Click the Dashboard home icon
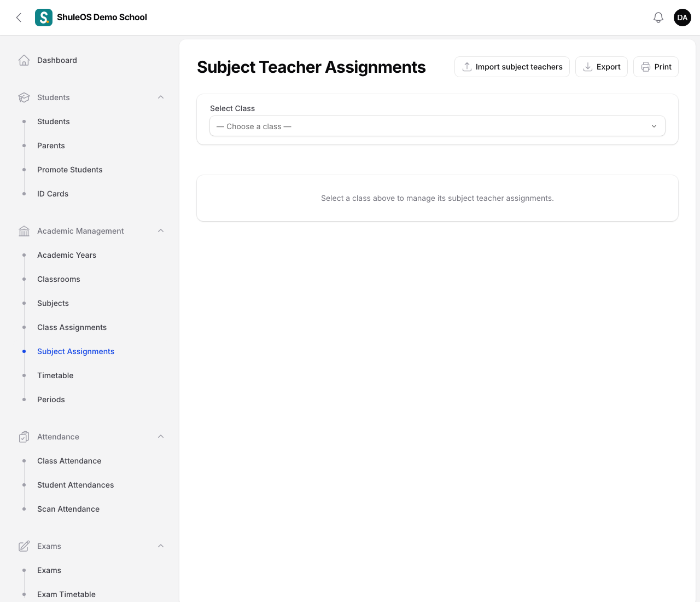Viewport: 700px width, 602px height. [x=24, y=60]
